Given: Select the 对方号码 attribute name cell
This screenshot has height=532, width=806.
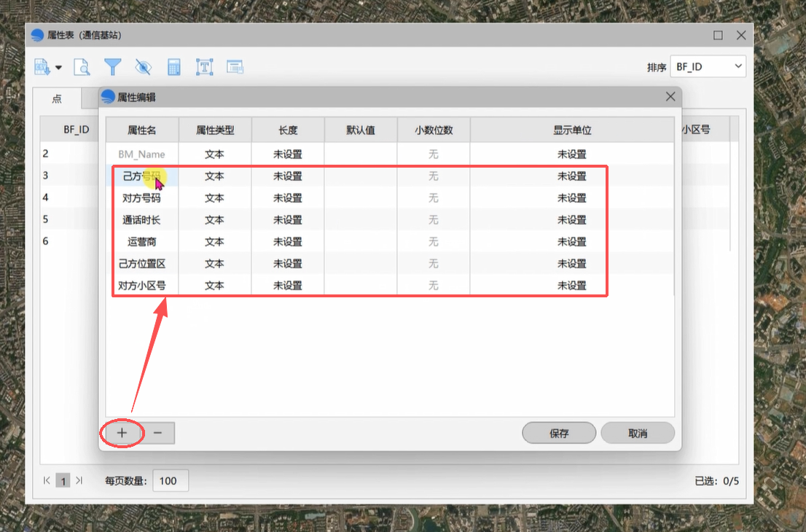Looking at the screenshot, I should (142, 198).
